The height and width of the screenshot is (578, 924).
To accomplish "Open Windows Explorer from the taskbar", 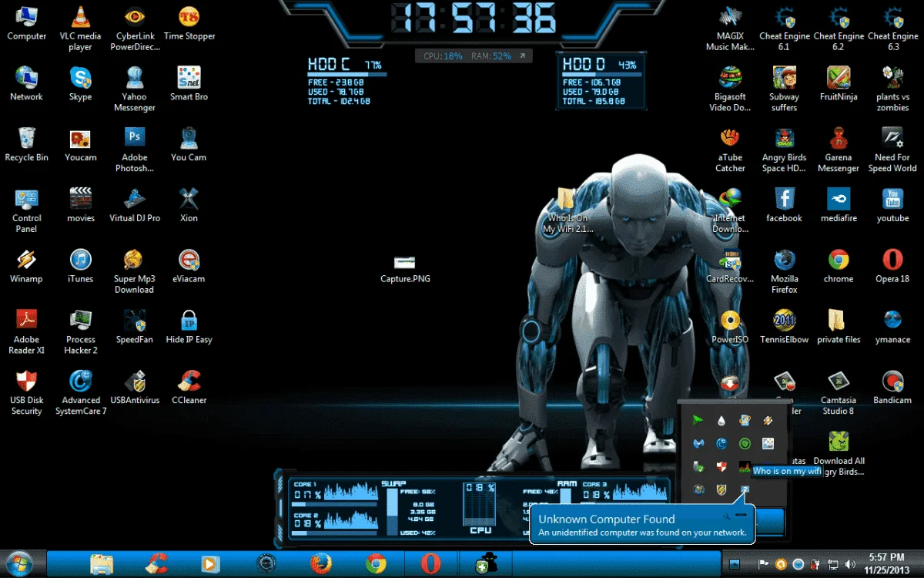I will pyautogui.click(x=102, y=564).
